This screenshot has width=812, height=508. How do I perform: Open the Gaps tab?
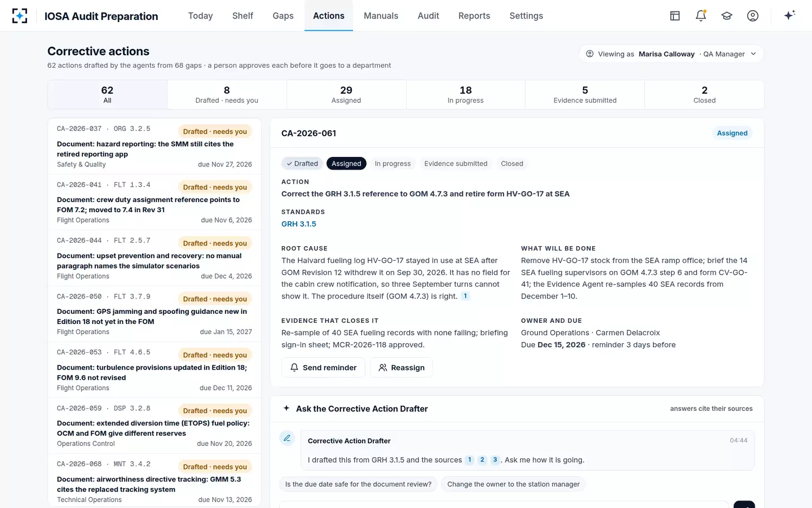click(283, 16)
